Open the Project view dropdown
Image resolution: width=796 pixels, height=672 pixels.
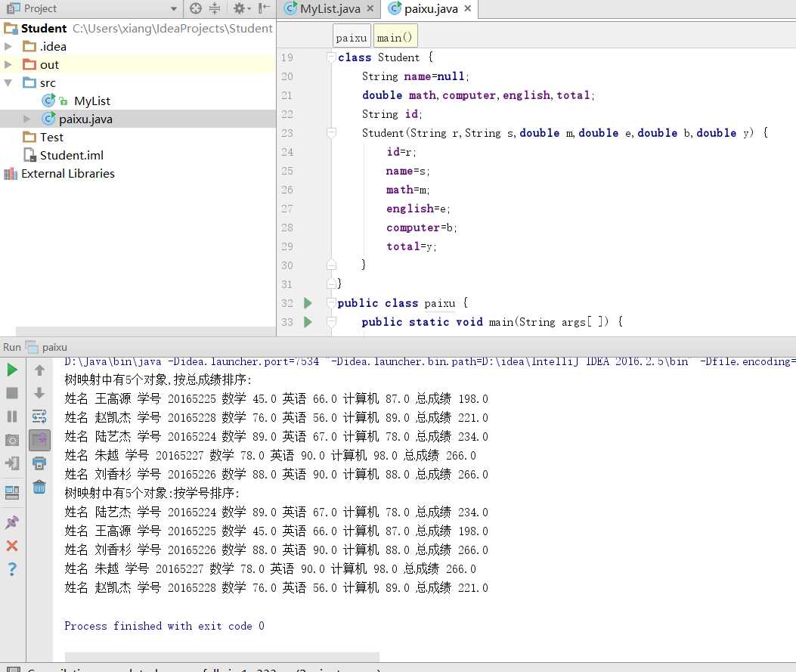(x=173, y=9)
